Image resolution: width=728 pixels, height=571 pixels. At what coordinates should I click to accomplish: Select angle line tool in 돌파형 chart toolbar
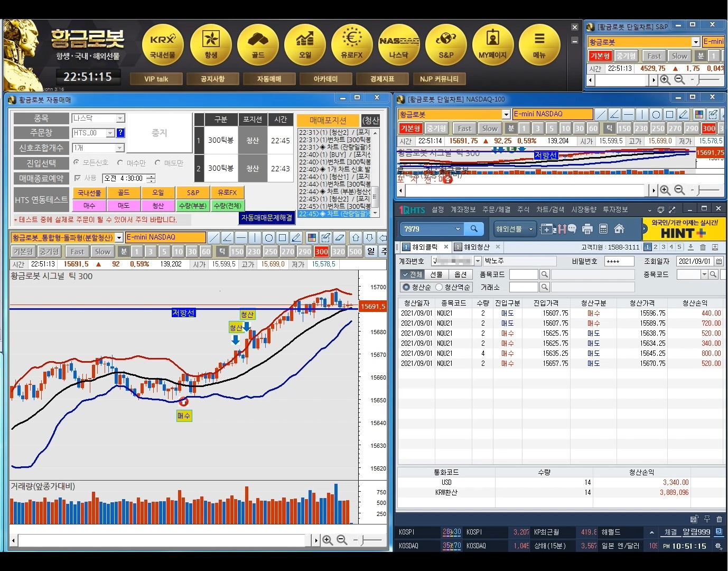[227, 237]
